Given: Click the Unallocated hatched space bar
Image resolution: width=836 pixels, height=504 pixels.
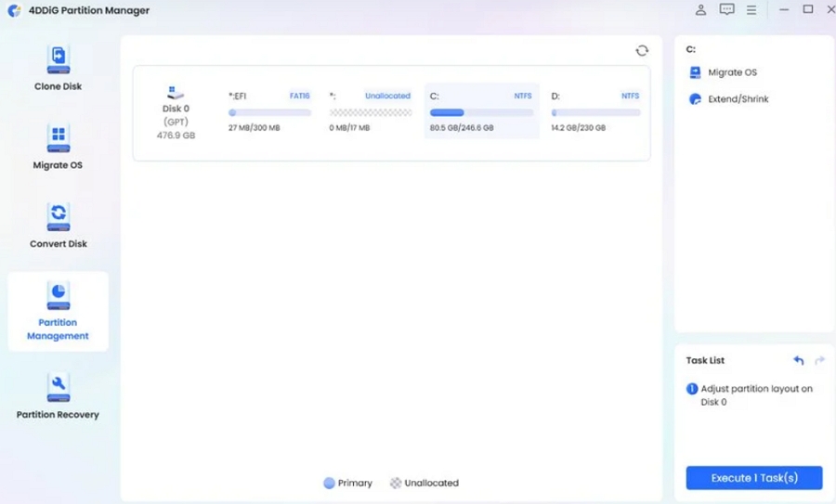Looking at the screenshot, I should (x=371, y=112).
